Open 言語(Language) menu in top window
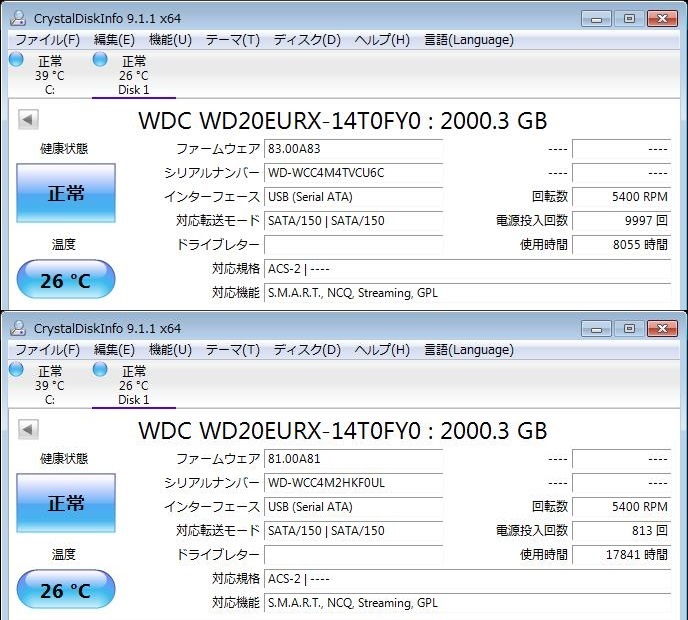 click(469, 40)
